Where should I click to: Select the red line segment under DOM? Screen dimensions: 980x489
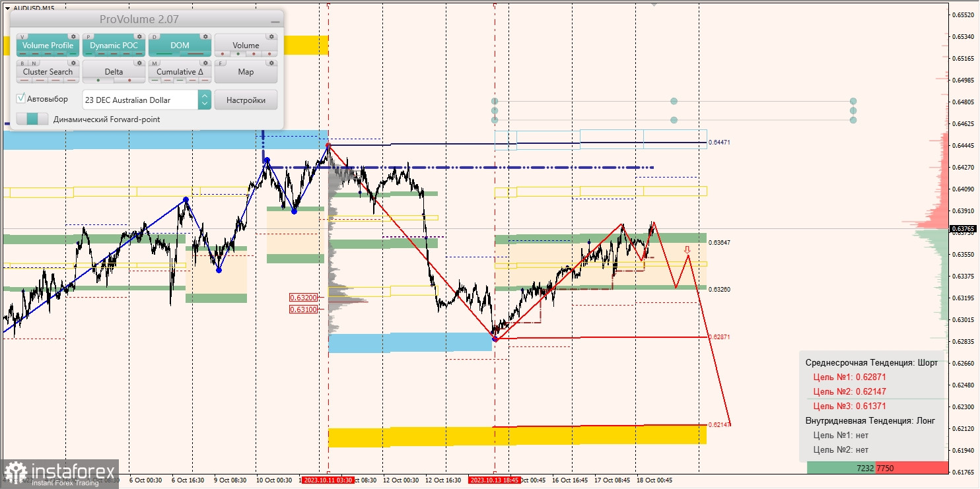click(195, 53)
